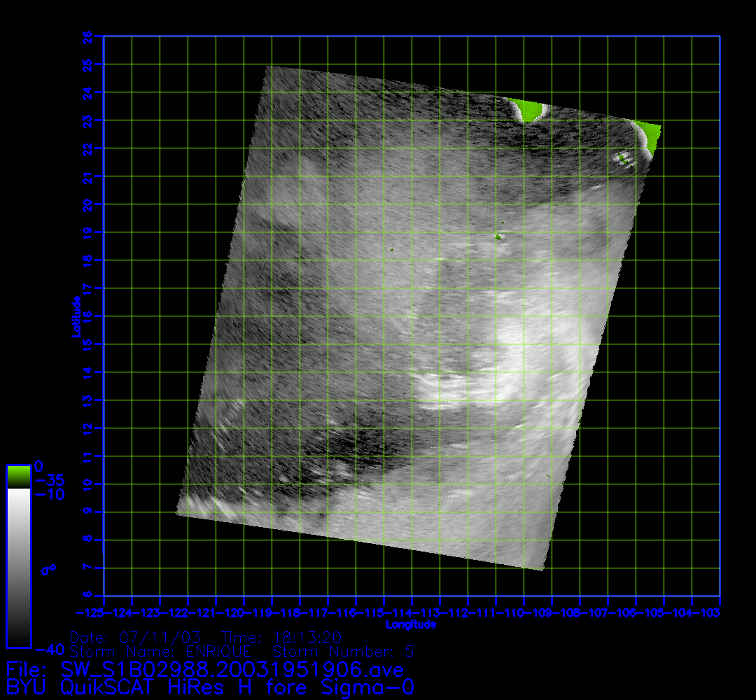Click the green land patch at top edge
756x700 pixels.
pos(528,109)
